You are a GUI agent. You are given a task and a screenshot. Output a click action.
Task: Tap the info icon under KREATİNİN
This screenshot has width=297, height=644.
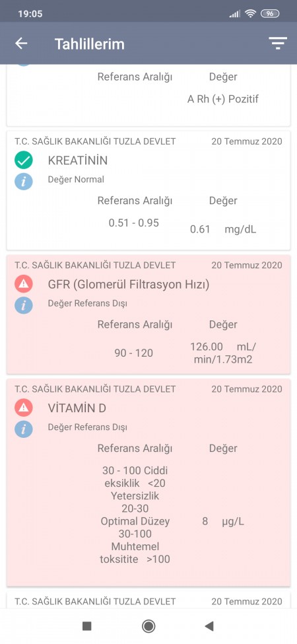tap(24, 181)
